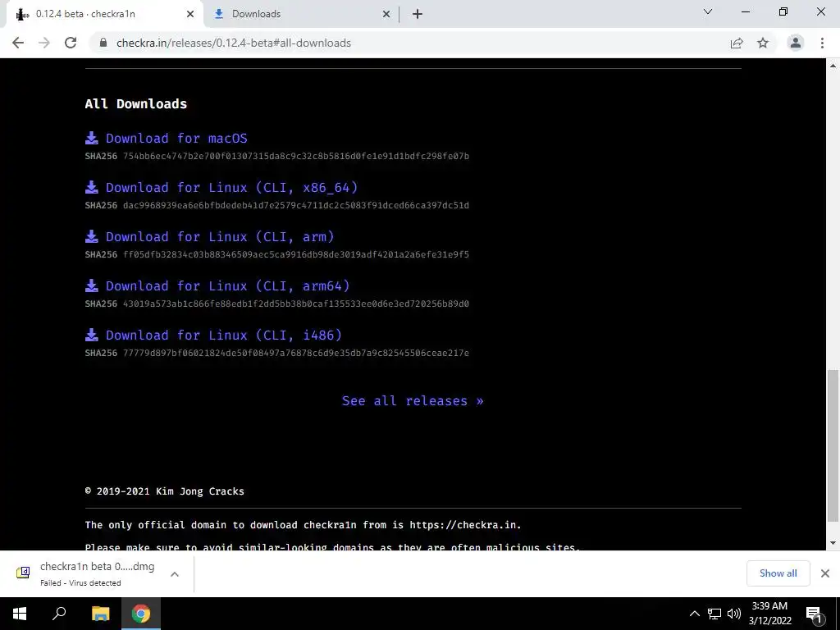Screen dimensions: 840x630
Task: Click the All Downloads heading
Action: (x=136, y=104)
